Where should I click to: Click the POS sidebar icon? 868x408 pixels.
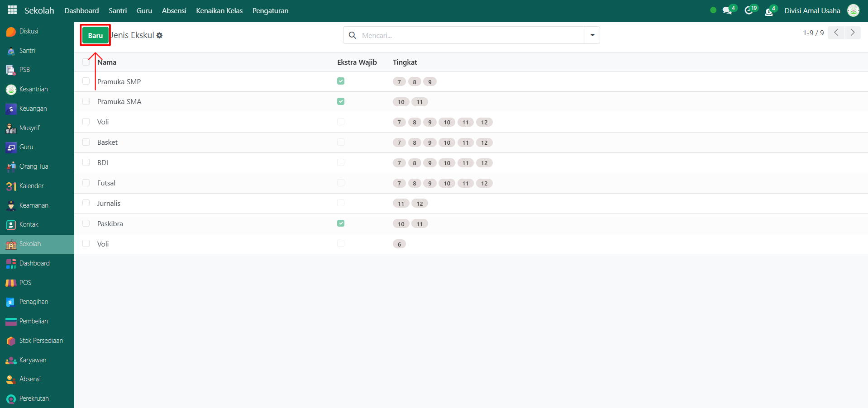click(11, 283)
